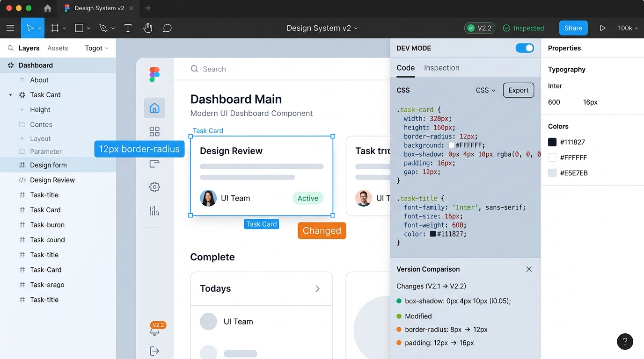This screenshot has height=359, width=644.
Task: Open the analytics chart icon in the sidebar
Action: tap(154, 210)
